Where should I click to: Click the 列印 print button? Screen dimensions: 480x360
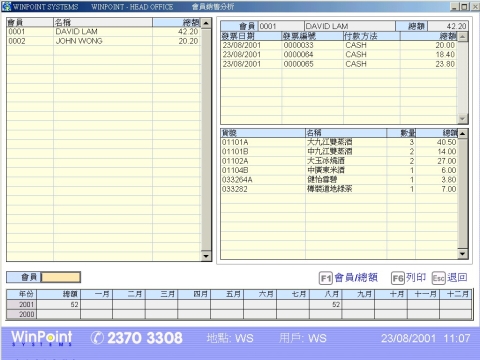click(416, 277)
